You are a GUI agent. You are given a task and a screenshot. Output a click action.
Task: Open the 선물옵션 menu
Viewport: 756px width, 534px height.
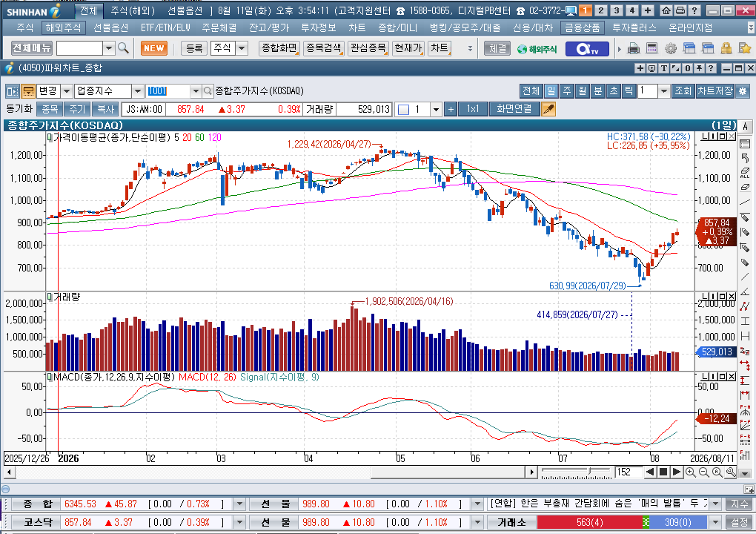(111, 28)
